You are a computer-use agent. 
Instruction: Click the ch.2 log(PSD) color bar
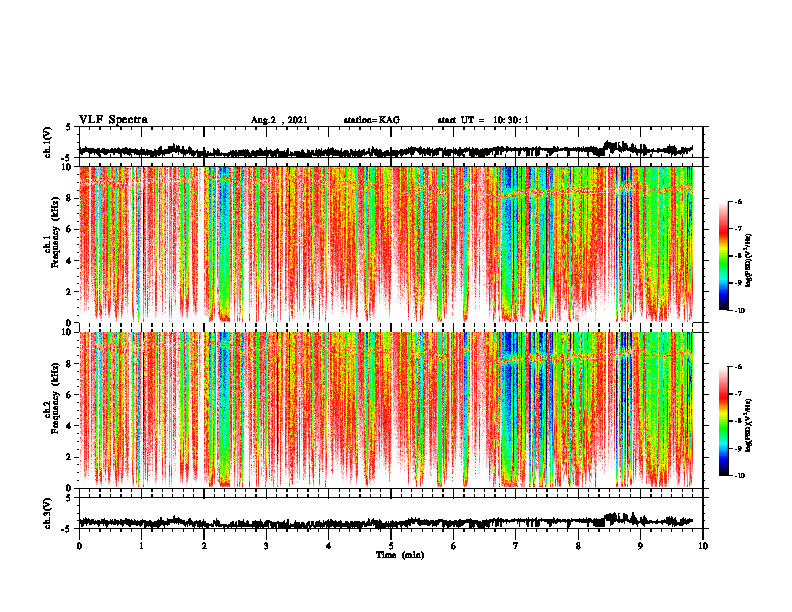click(723, 421)
